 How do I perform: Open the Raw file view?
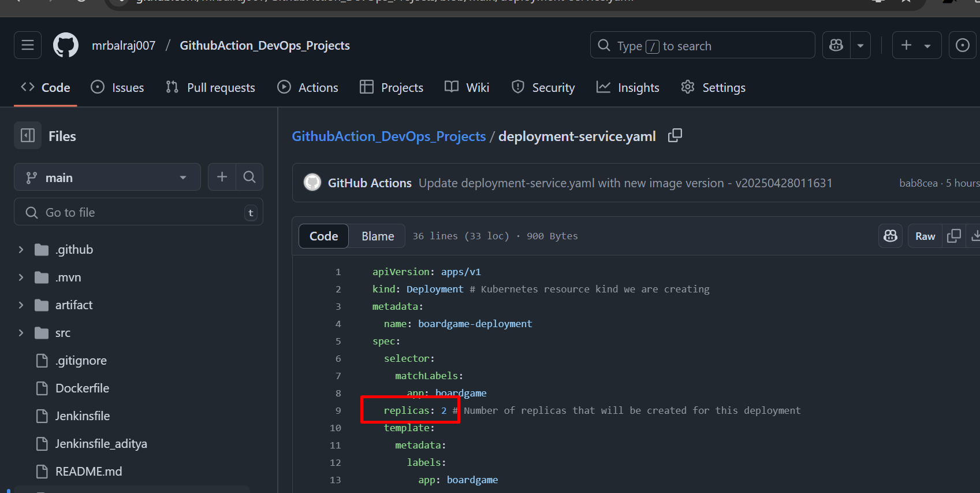[x=925, y=236]
